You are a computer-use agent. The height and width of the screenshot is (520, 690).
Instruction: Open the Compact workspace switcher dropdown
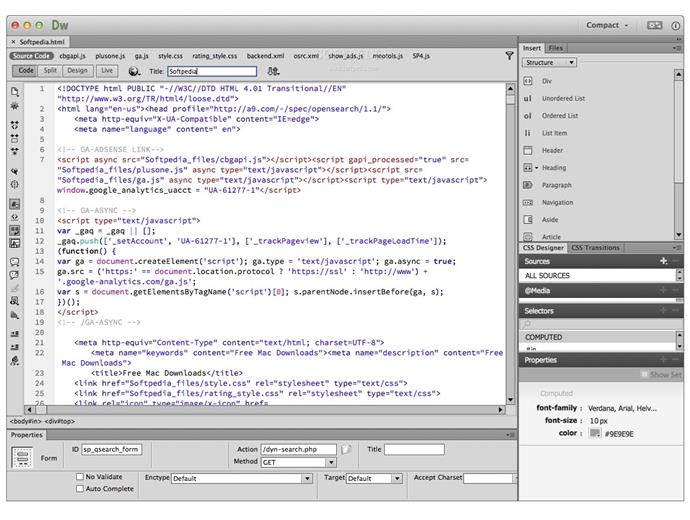[x=607, y=25]
